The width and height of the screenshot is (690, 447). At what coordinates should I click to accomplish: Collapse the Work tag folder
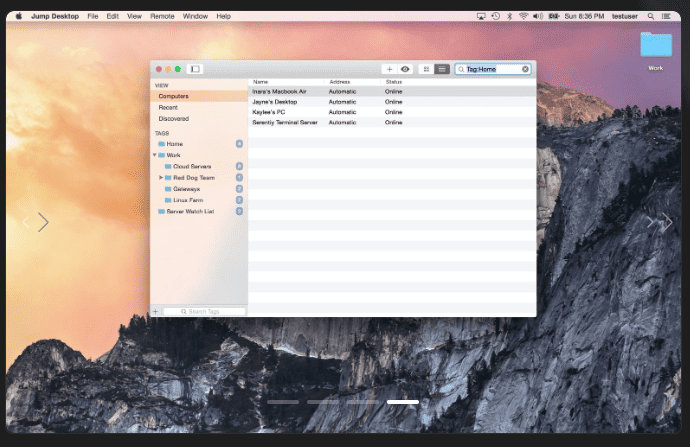[x=154, y=155]
